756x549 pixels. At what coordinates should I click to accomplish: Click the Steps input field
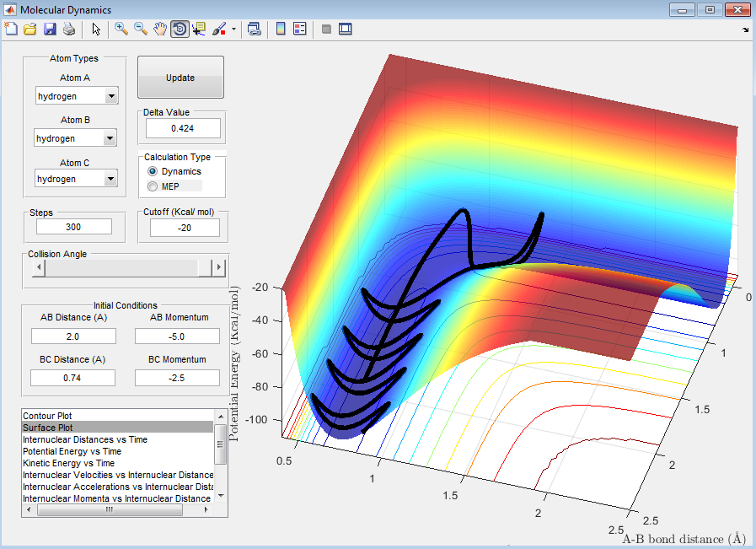click(x=75, y=227)
